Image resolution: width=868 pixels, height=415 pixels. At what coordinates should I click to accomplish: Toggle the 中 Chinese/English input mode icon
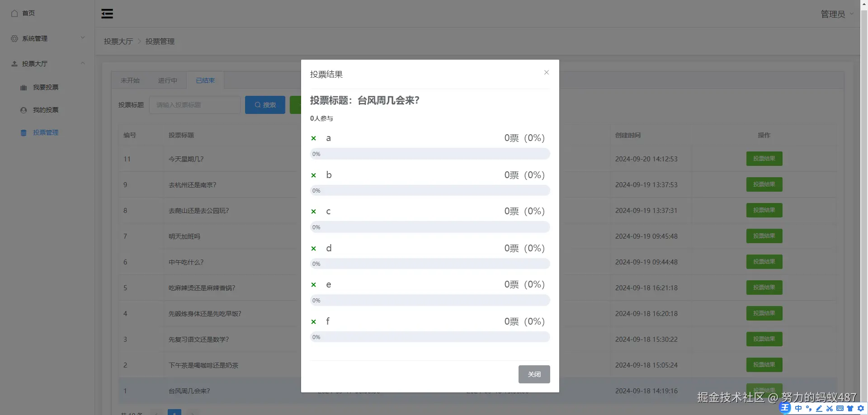pyautogui.click(x=798, y=408)
